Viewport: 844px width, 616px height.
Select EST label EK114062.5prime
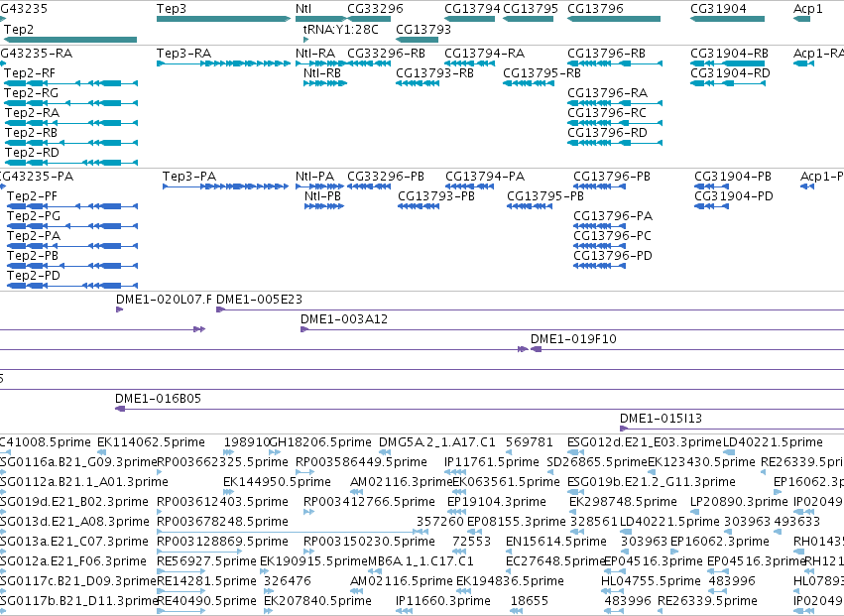(152, 442)
